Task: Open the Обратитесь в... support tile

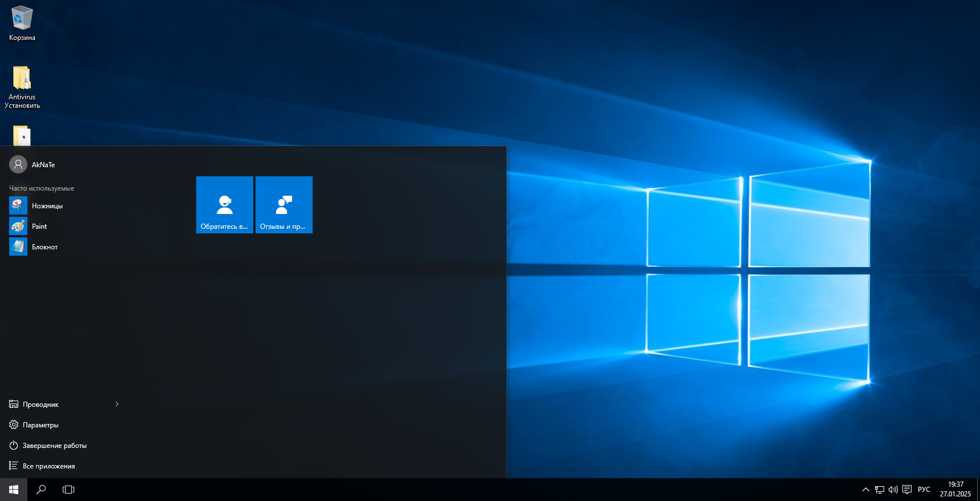Action: tap(225, 205)
